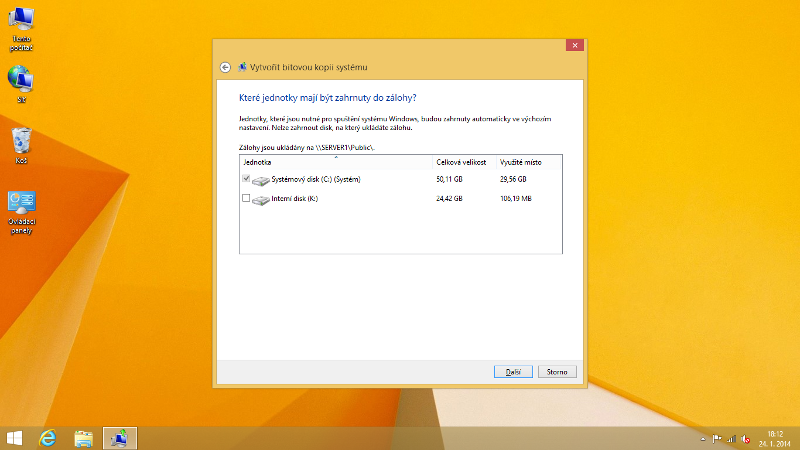Select the 'Ovládací panely' desktop icon
Screen dimensions: 800x450
pos(21,204)
